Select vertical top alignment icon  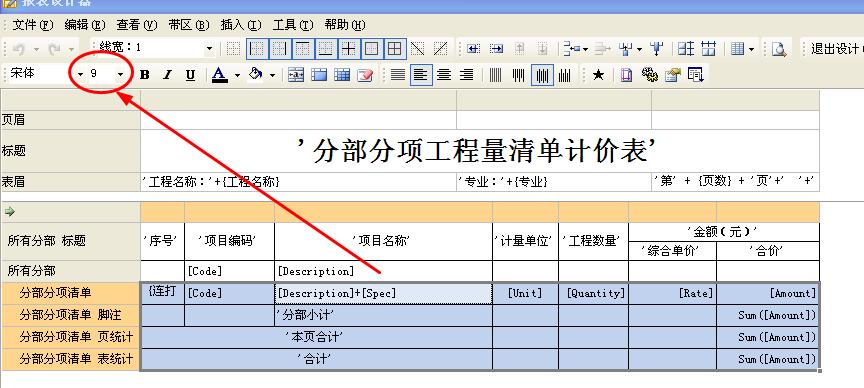[519, 75]
